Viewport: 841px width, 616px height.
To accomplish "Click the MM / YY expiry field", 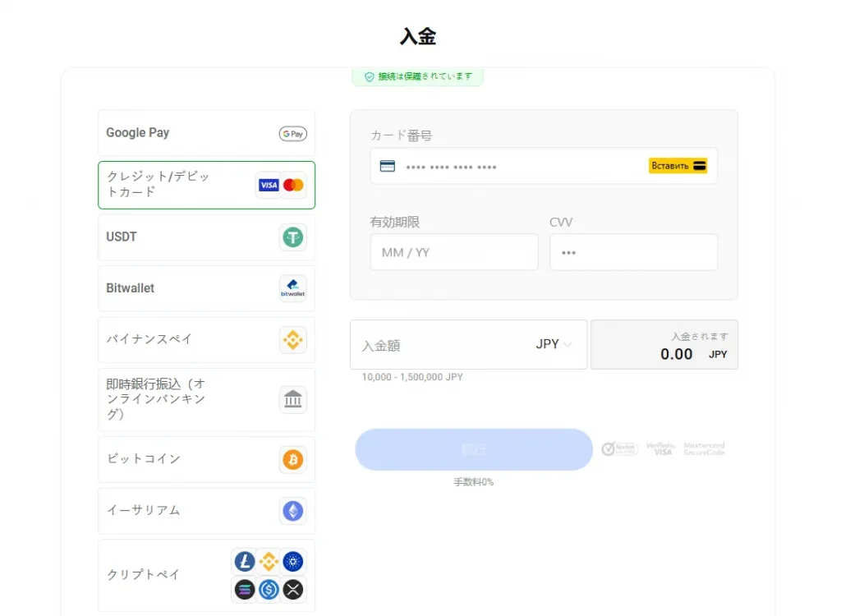I will pos(454,252).
